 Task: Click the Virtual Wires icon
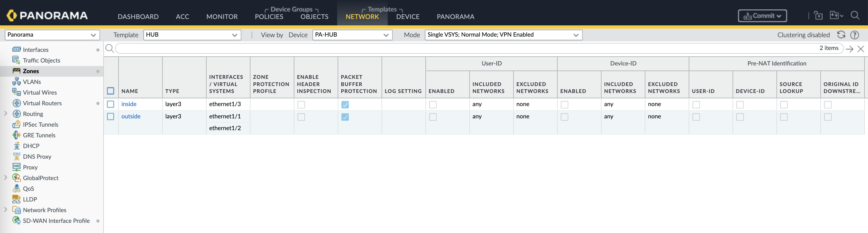[x=16, y=92]
